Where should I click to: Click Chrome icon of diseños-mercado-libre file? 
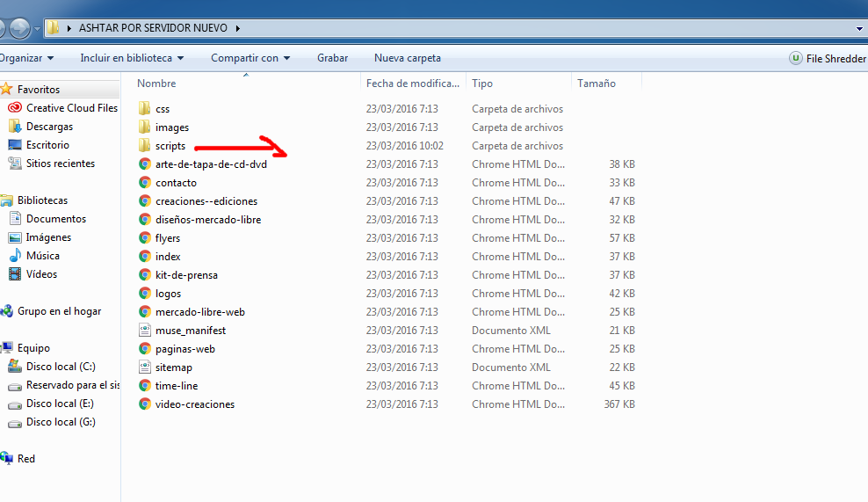click(x=144, y=220)
